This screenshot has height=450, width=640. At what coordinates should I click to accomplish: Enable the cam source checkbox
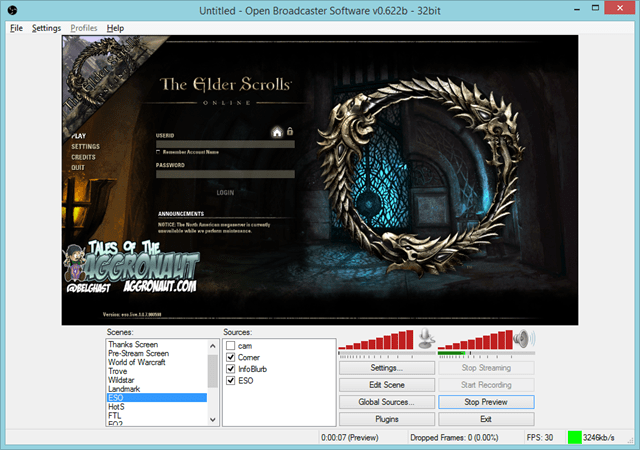pos(231,346)
